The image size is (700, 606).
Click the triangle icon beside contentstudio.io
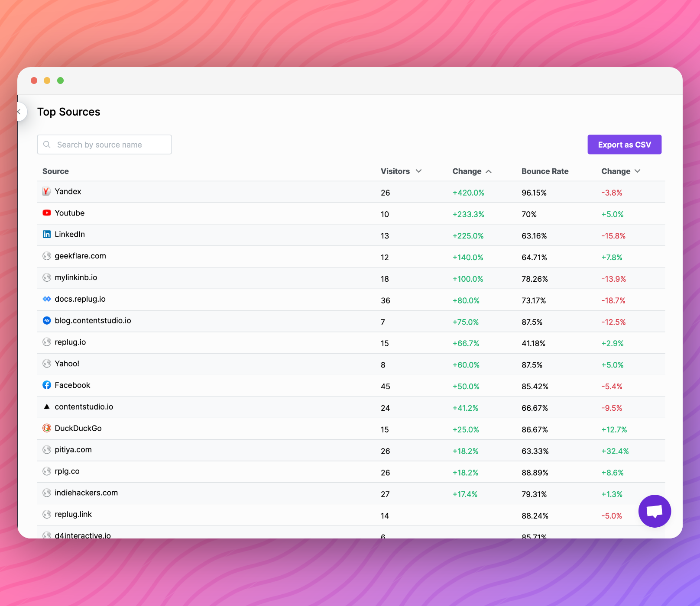point(47,406)
